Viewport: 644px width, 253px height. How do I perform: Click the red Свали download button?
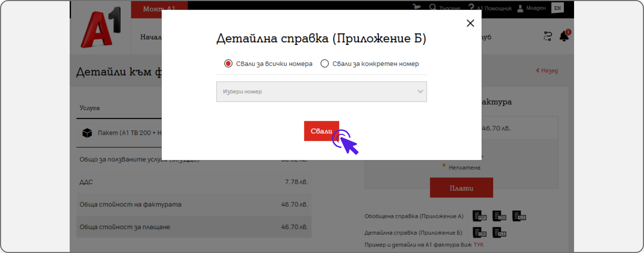pyautogui.click(x=321, y=131)
